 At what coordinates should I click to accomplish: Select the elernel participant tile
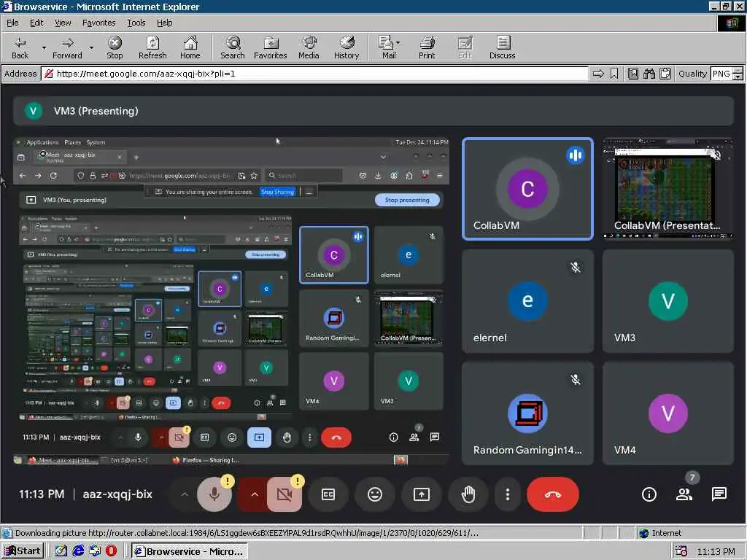tap(528, 301)
